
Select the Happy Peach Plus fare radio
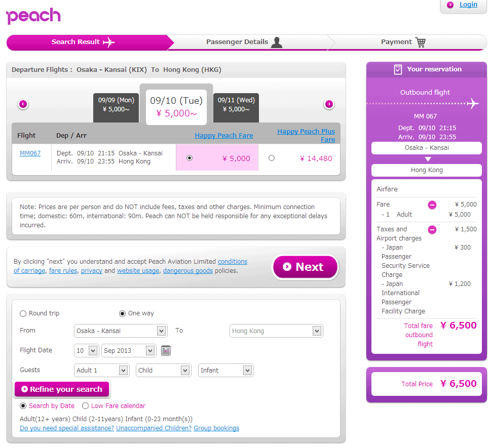272,158
